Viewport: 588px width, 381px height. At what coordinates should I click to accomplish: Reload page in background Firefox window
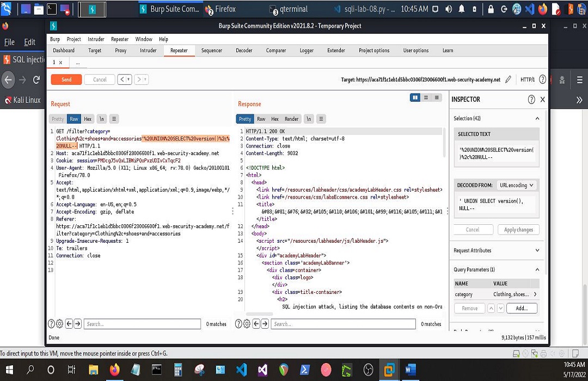[36, 79]
